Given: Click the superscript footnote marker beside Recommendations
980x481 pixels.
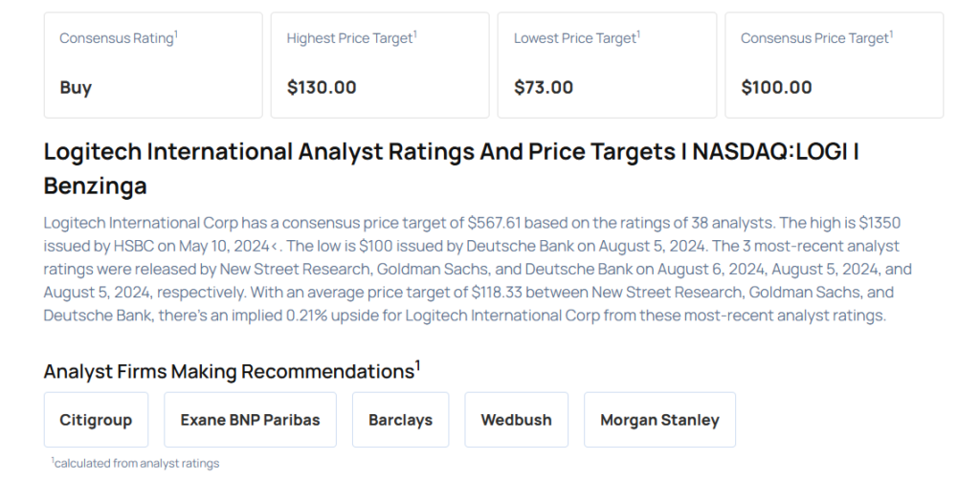Looking at the screenshot, I should (418, 364).
